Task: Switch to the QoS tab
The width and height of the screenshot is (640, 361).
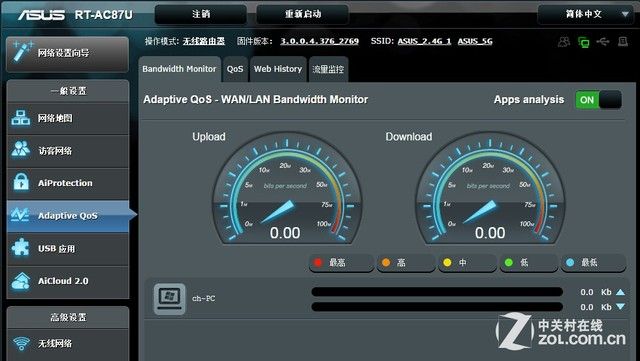Action: 235,69
